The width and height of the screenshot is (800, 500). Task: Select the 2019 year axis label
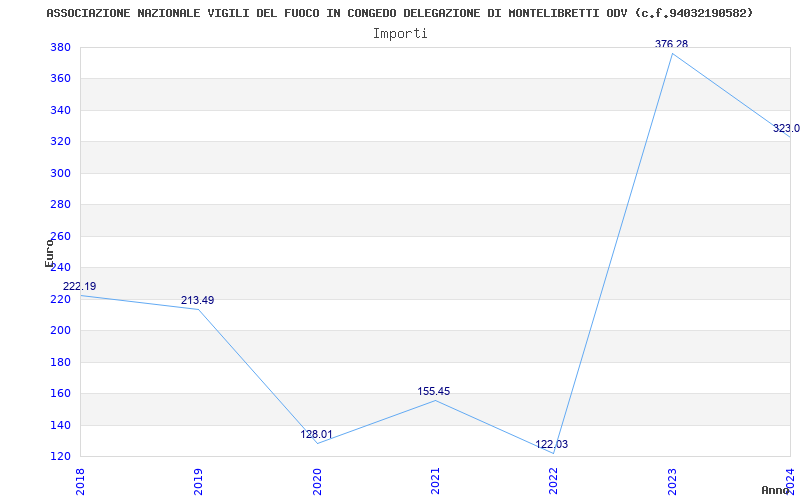tap(198, 481)
